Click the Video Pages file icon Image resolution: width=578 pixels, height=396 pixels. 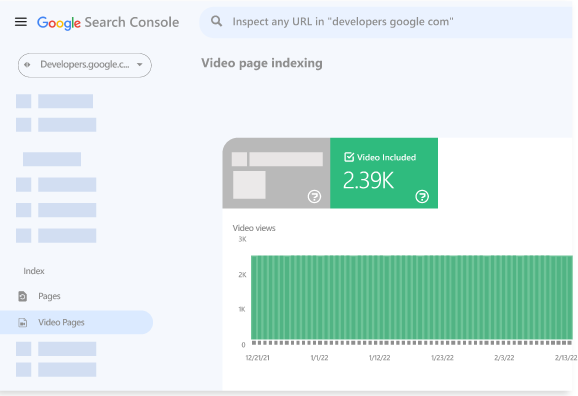(x=22, y=323)
